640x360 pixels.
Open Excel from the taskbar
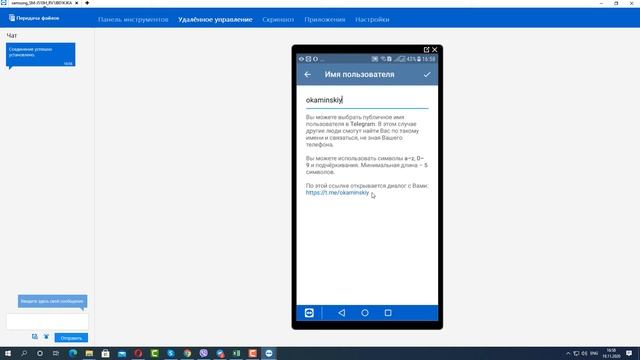pyautogui.click(x=236, y=353)
